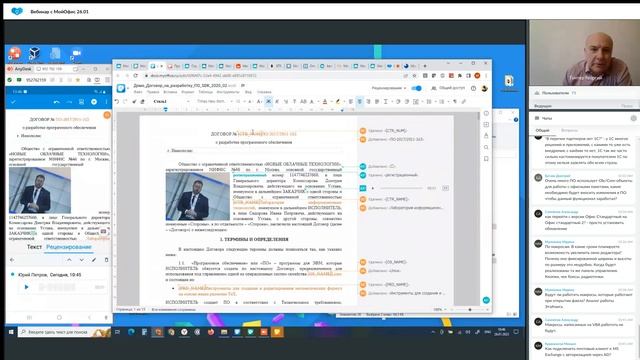Open the Инструменты menu
This screenshot has height=360, width=640.
tap(228, 92)
